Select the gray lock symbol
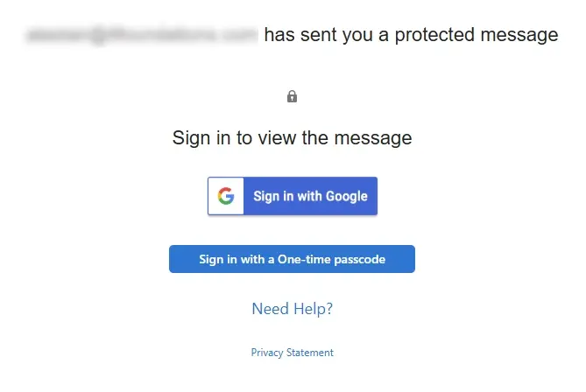Screen dimensions: 586x392 coord(292,96)
